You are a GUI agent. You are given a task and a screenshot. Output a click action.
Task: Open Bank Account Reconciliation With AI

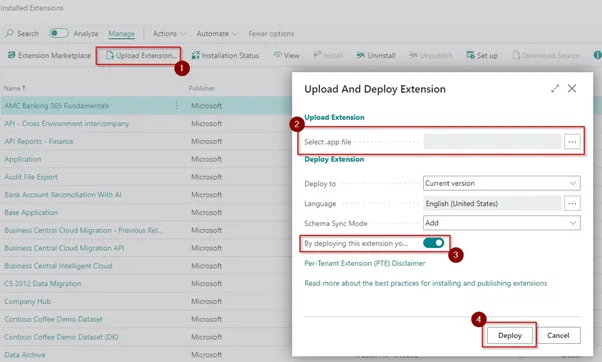[x=63, y=195]
